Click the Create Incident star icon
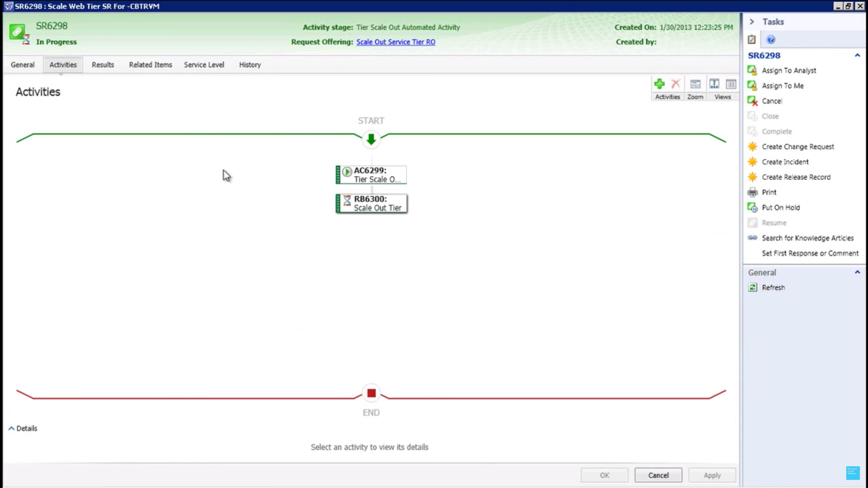 (x=752, y=162)
